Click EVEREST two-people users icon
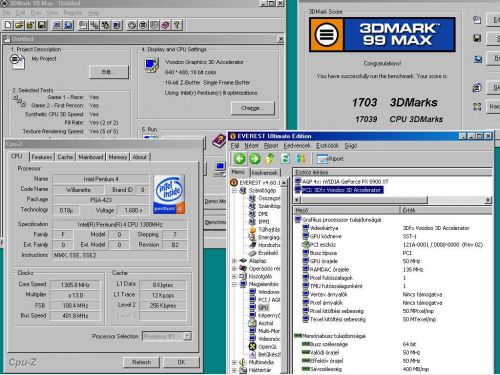Viewport: 500px width, 375px height. [300, 159]
